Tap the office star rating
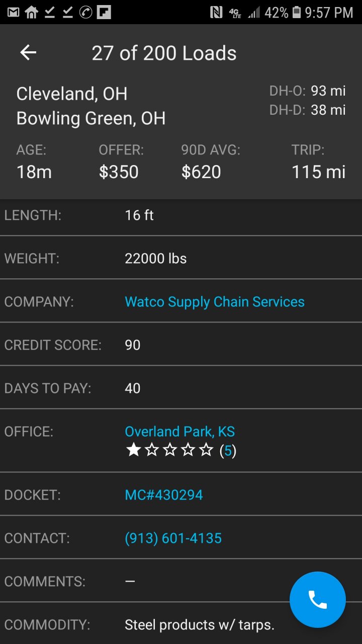This screenshot has height=644, width=362. pos(169,450)
